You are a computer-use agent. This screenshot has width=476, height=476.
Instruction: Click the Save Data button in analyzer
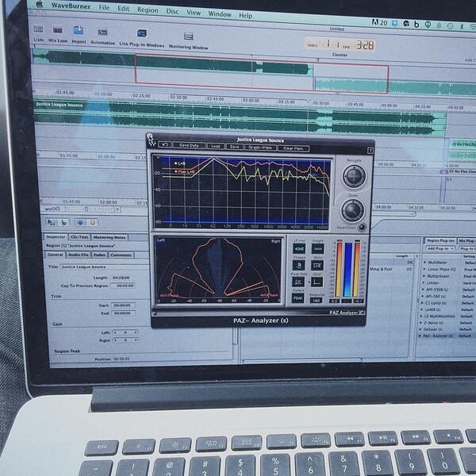189,145
